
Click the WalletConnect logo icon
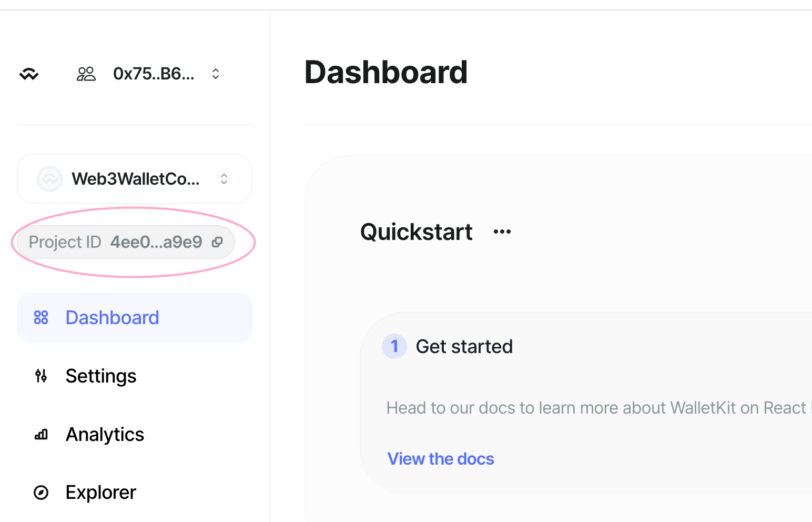click(x=29, y=74)
